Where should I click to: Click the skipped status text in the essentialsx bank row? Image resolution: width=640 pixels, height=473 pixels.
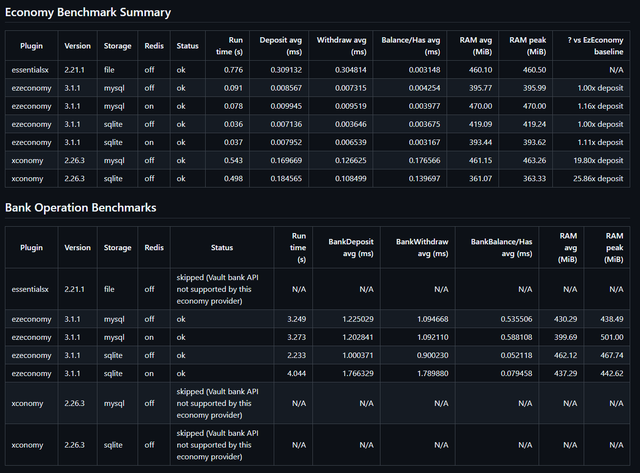pyautogui.click(x=217, y=289)
